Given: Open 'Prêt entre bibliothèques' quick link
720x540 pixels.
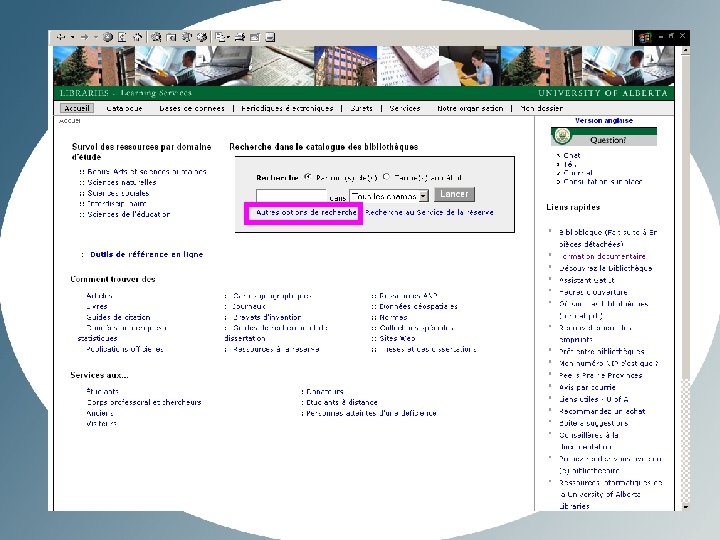Looking at the screenshot, I should click(x=602, y=351).
